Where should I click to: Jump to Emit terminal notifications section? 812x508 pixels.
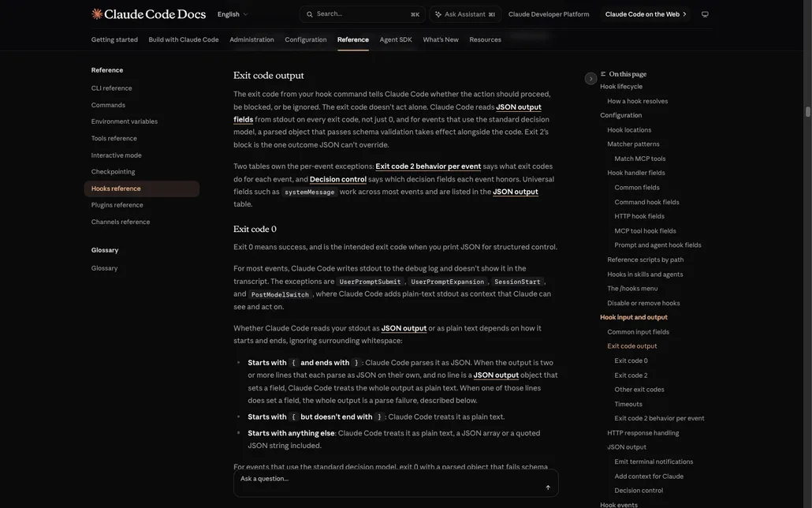pyautogui.click(x=654, y=461)
